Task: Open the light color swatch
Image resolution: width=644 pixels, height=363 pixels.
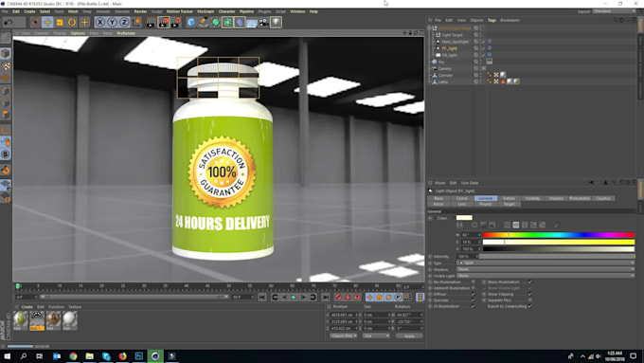Action: coord(464,218)
